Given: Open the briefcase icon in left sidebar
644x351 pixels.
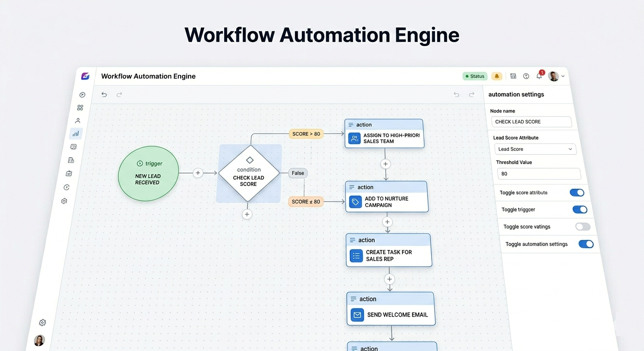Looking at the screenshot, I should click(69, 173).
